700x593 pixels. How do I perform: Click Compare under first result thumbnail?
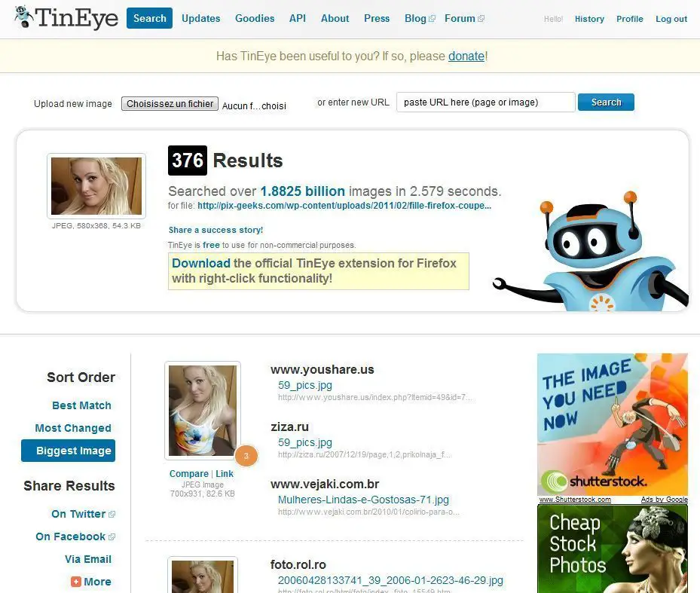point(189,474)
